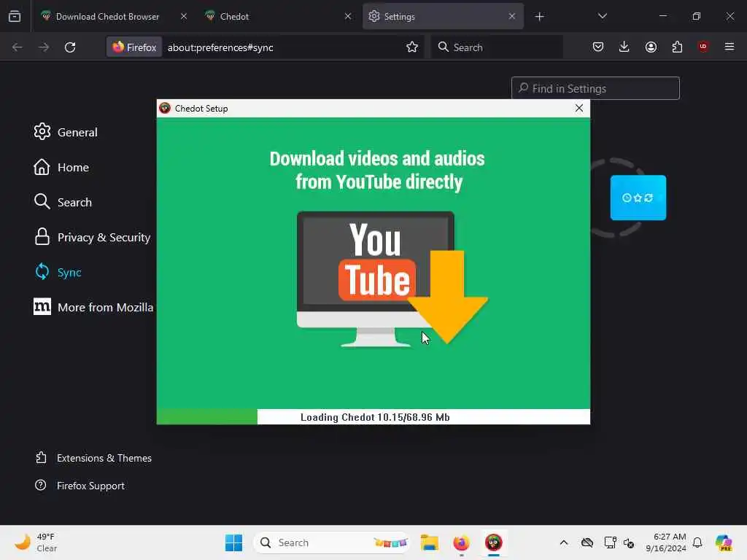Click the blue sync illustration in Settings
Screen dimensions: 747x560
tap(638, 198)
